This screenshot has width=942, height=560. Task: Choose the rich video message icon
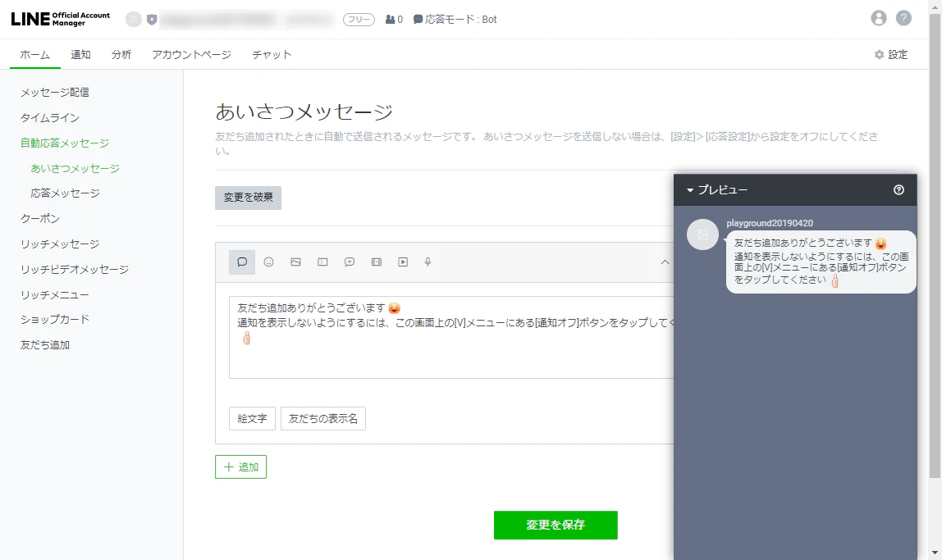pos(377,262)
